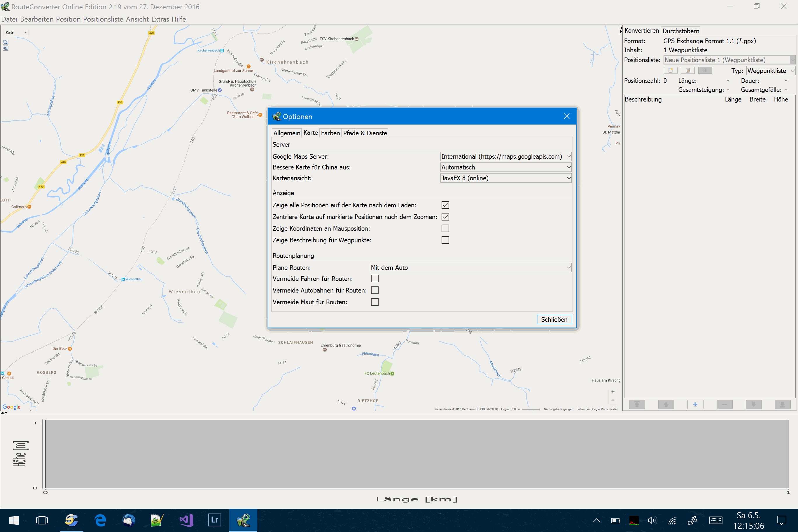Open the volume control in system tray
The height and width of the screenshot is (532, 798).
(652, 520)
